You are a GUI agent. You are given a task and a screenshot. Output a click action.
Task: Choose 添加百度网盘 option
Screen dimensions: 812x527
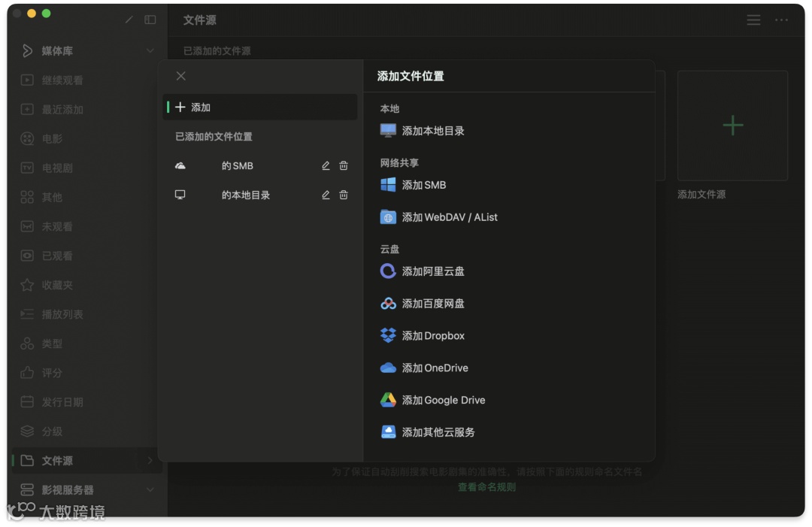(422, 304)
